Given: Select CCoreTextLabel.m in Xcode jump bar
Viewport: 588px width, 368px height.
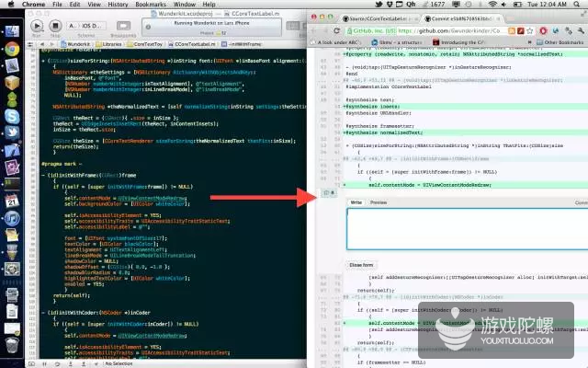Looking at the screenshot, I should 192,44.
